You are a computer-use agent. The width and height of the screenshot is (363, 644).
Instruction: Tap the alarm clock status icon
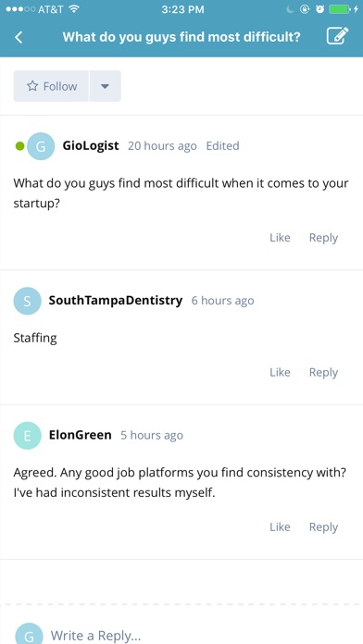tap(319, 9)
